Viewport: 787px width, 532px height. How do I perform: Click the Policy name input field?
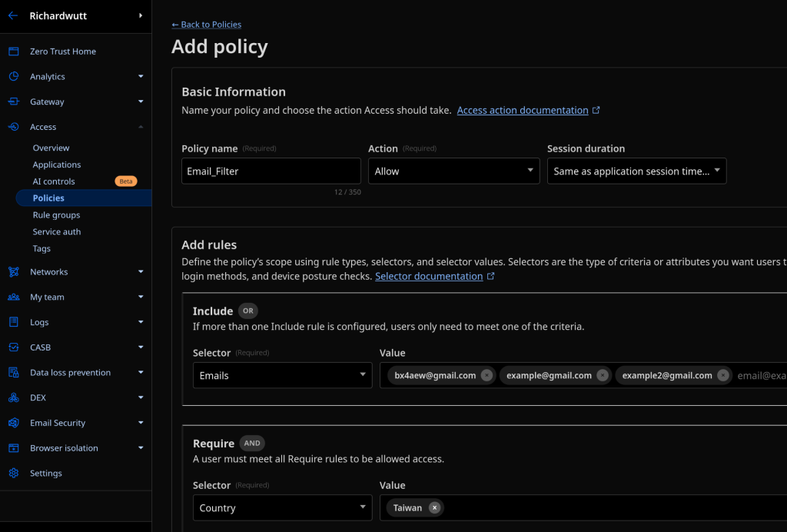(271, 171)
